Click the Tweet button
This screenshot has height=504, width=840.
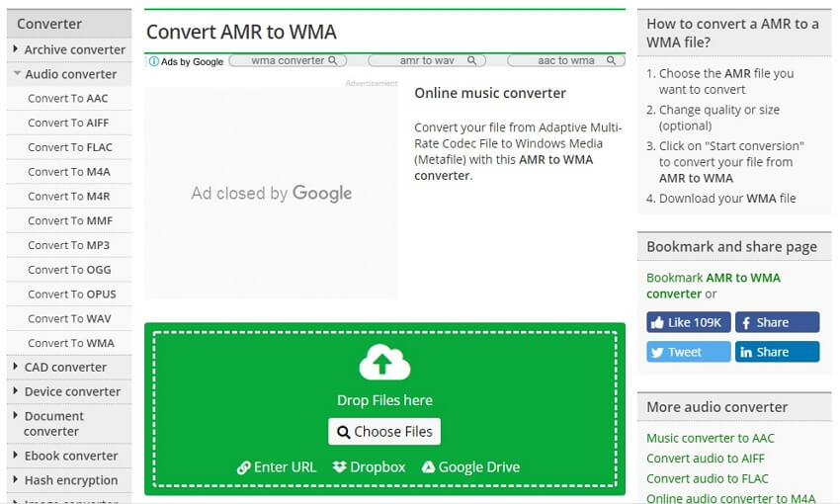(x=689, y=352)
